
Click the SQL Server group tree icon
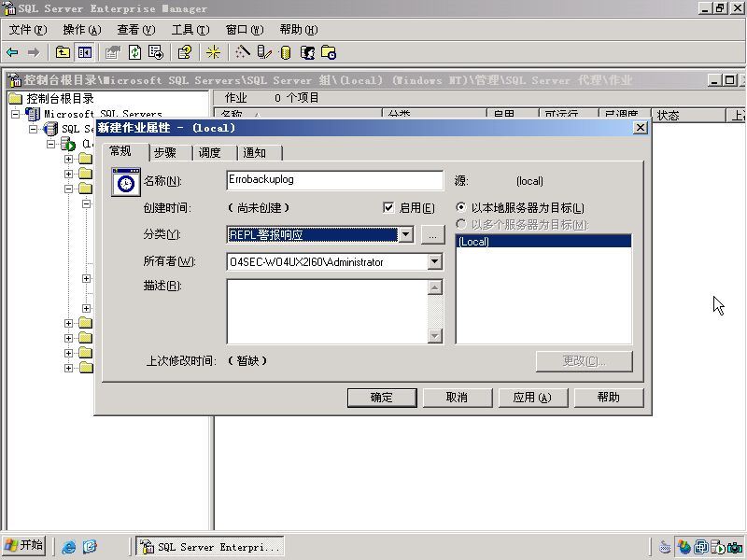(50, 129)
